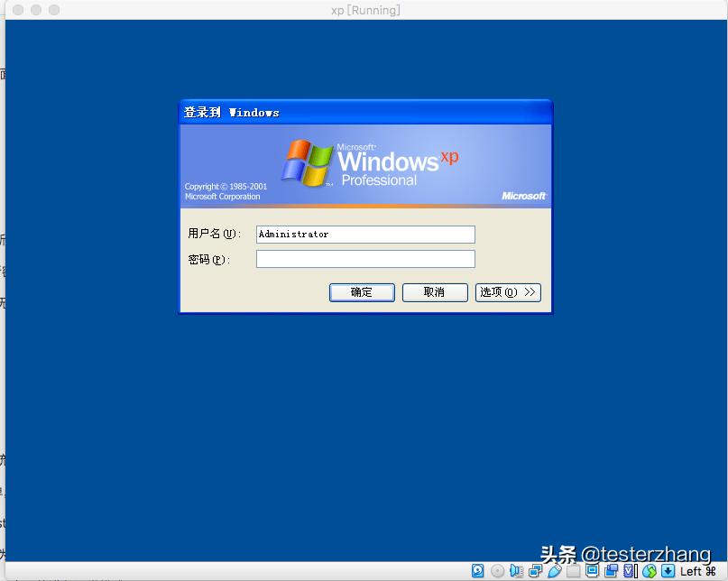Click the dual-monitor display status icon
728x581 pixels.
tap(611, 570)
